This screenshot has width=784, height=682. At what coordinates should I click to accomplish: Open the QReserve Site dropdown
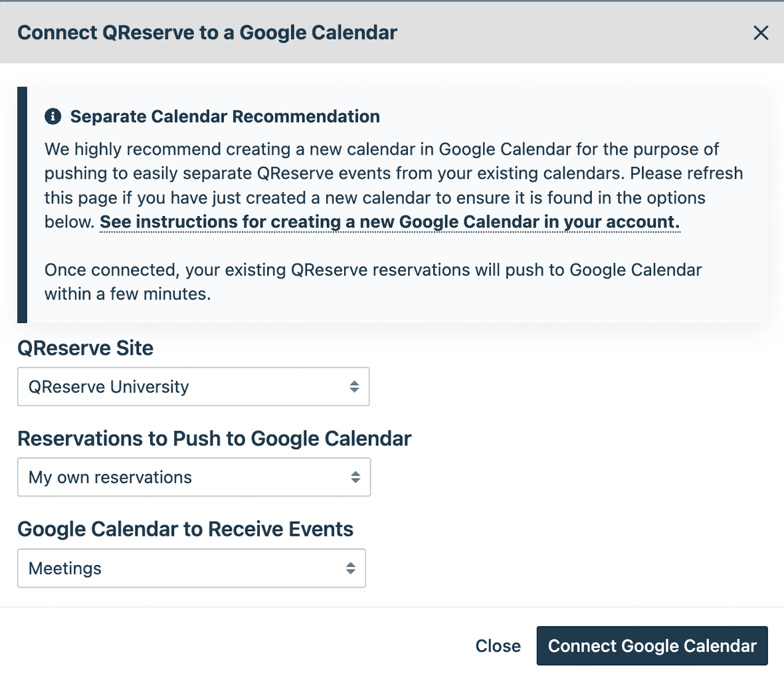193,386
